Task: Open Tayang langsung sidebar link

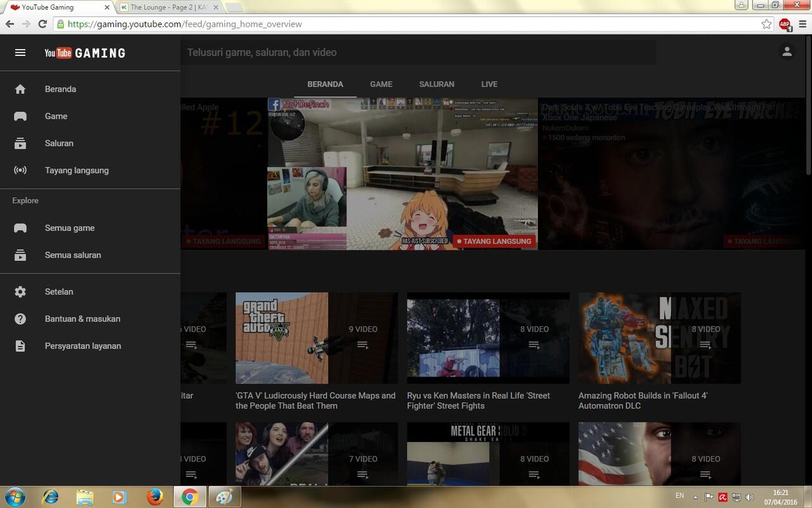Action: [77, 170]
